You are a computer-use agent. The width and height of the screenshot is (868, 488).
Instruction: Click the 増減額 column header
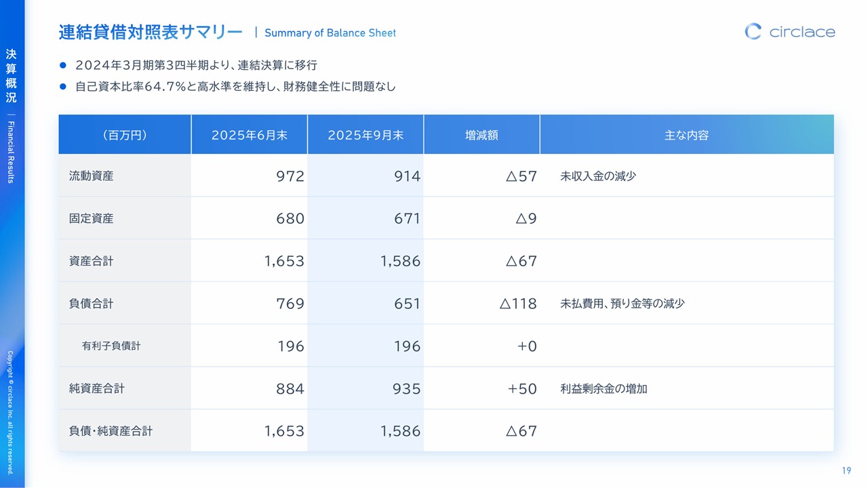point(481,135)
